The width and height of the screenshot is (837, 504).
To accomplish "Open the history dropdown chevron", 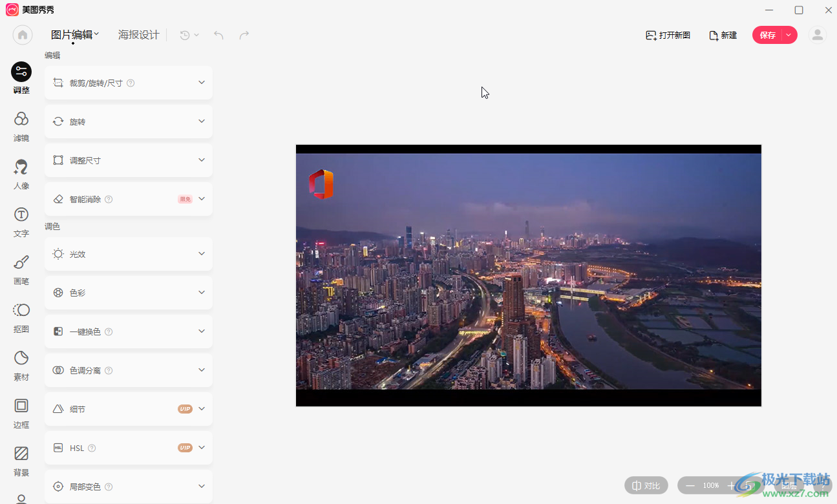I will [x=196, y=35].
